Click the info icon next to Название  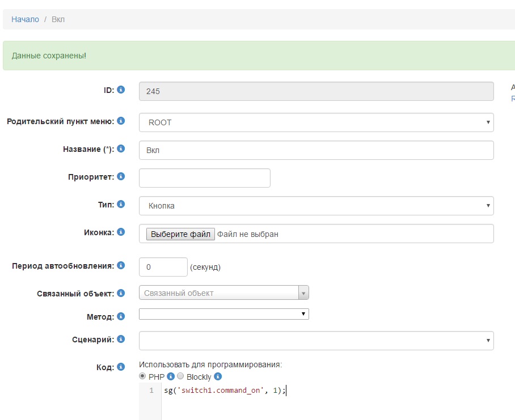coord(121,149)
